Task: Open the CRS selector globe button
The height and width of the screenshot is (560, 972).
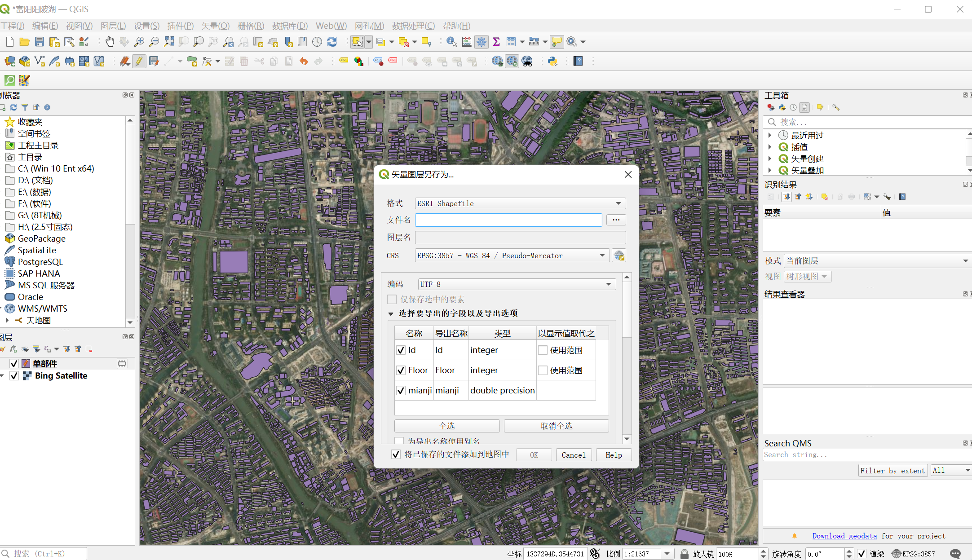Action: [619, 256]
